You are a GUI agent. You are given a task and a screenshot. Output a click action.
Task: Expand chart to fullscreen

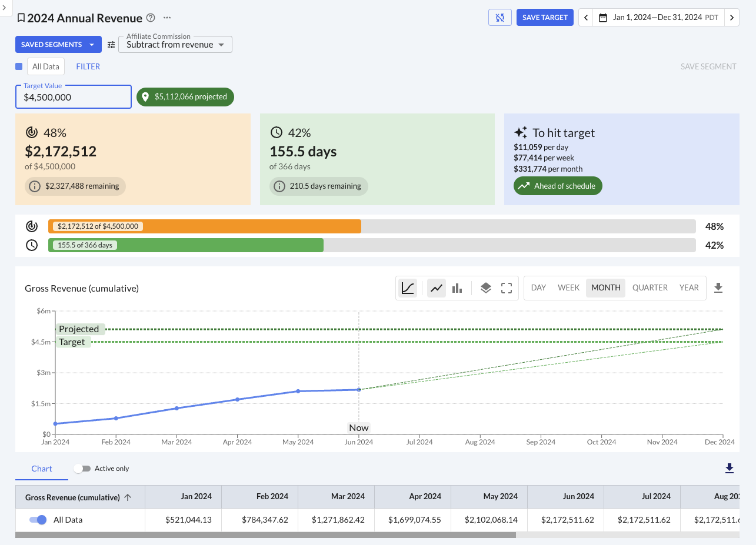[x=507, y=288]
